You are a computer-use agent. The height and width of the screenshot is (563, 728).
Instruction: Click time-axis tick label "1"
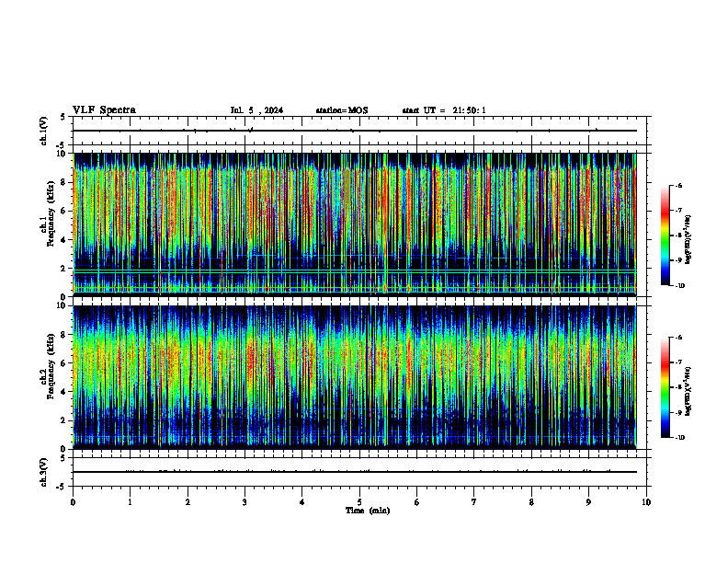(130, 502)
